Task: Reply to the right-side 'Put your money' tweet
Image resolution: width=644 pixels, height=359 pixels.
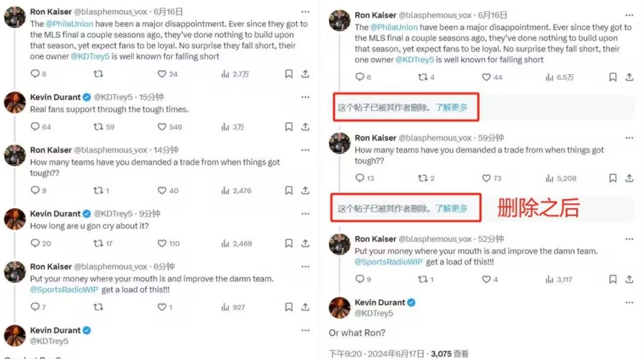Action: pos(360,279)
